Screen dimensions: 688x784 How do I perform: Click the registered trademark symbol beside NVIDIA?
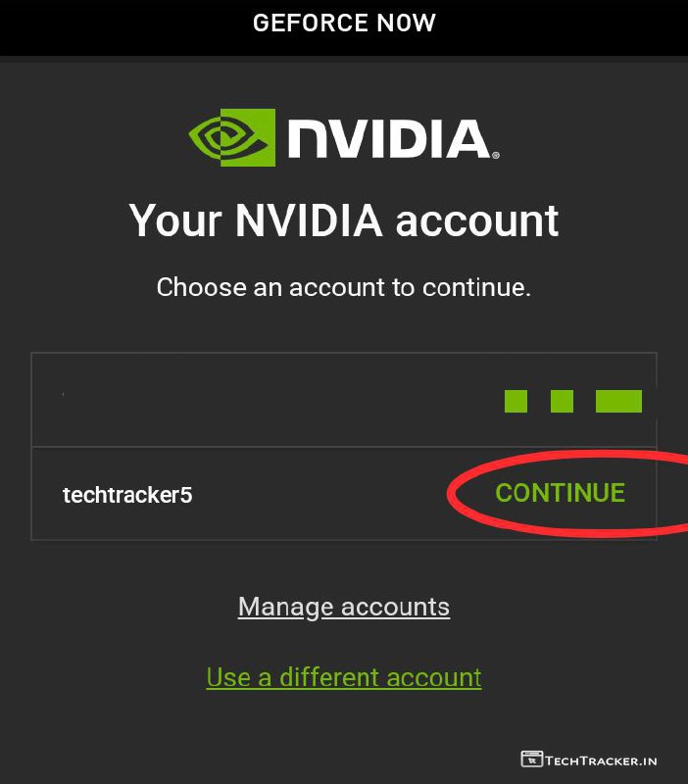[496, 155]
